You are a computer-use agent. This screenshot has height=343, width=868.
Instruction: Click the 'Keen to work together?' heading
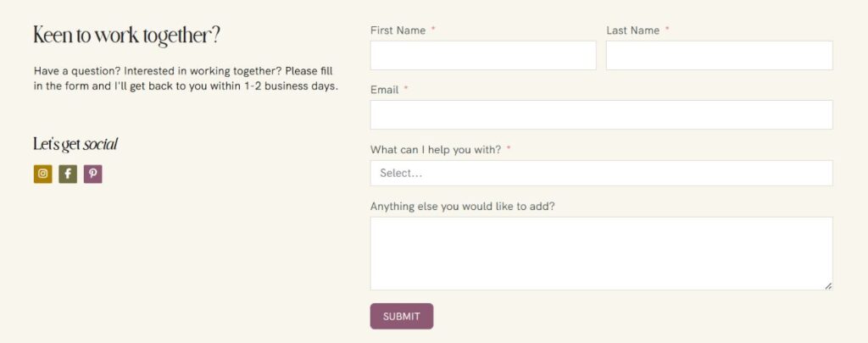pos(127,36)
